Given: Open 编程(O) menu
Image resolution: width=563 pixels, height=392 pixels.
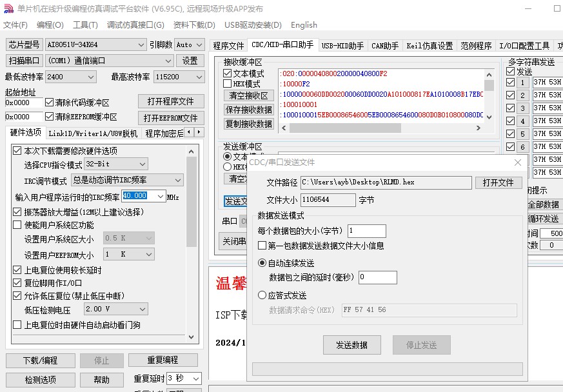Looking at the screenshot, I should (x=50, y=24).
